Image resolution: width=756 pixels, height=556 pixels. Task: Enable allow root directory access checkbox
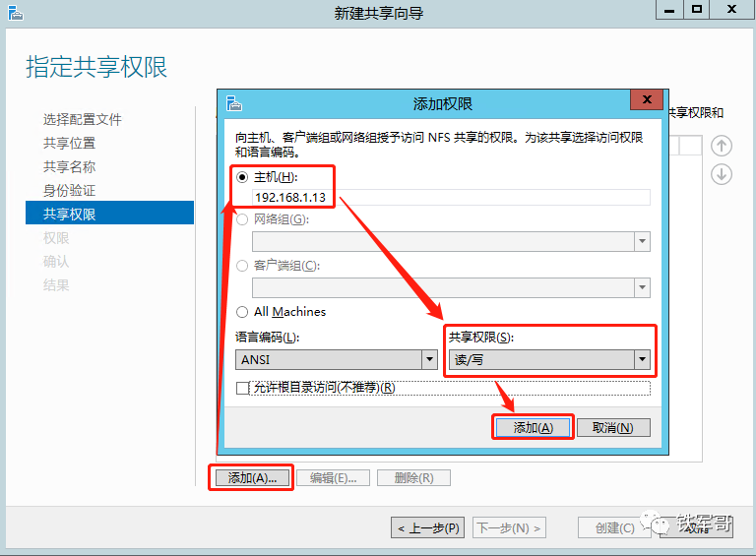(243, 388)
